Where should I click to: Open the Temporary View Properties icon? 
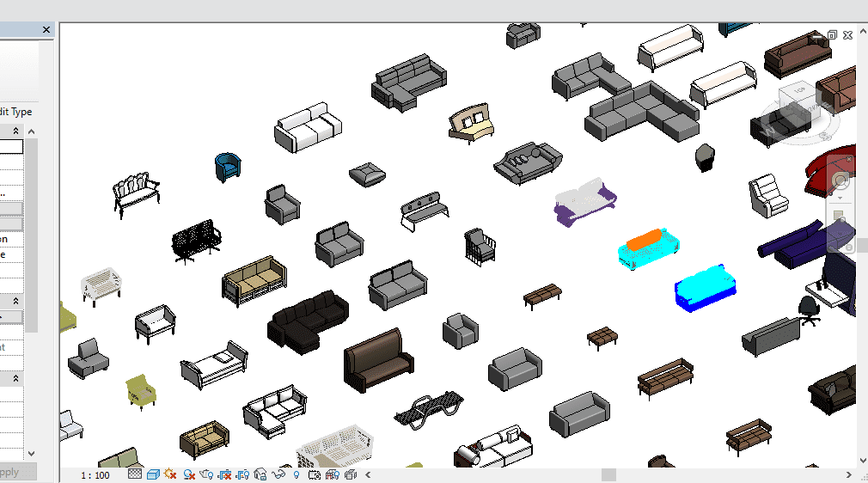point(315,474)
